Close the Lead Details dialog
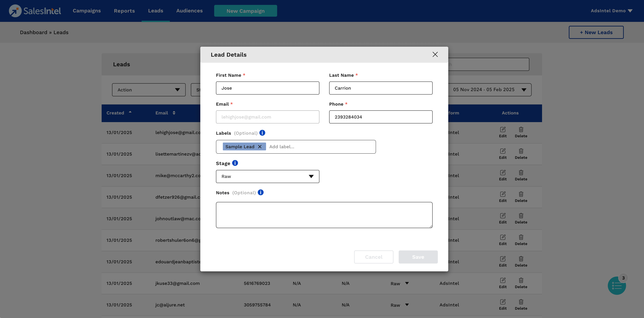 click(435, 55)
